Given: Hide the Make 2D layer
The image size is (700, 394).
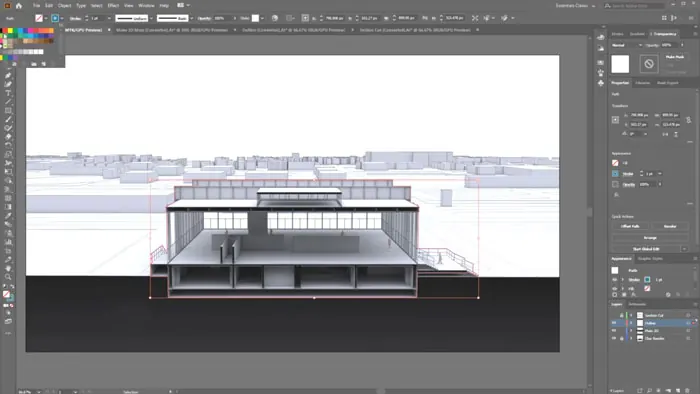Looking at the screenshot, I should [614, 331].
